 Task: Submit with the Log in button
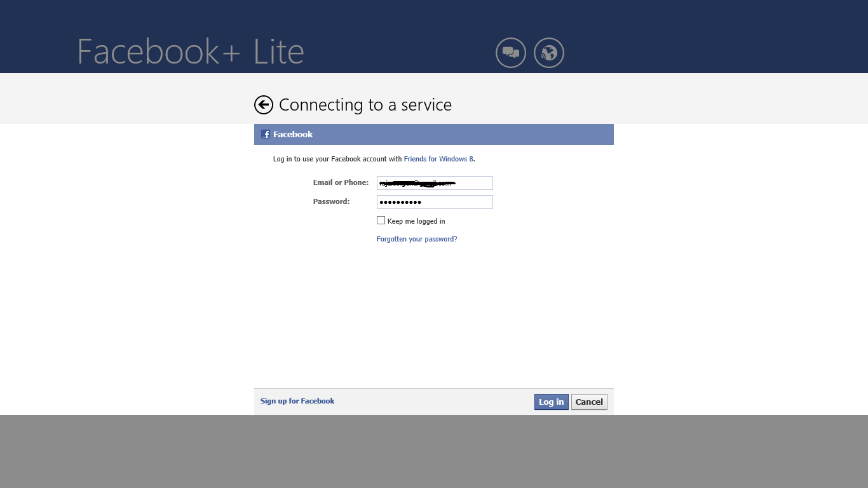tap(552, 402)
